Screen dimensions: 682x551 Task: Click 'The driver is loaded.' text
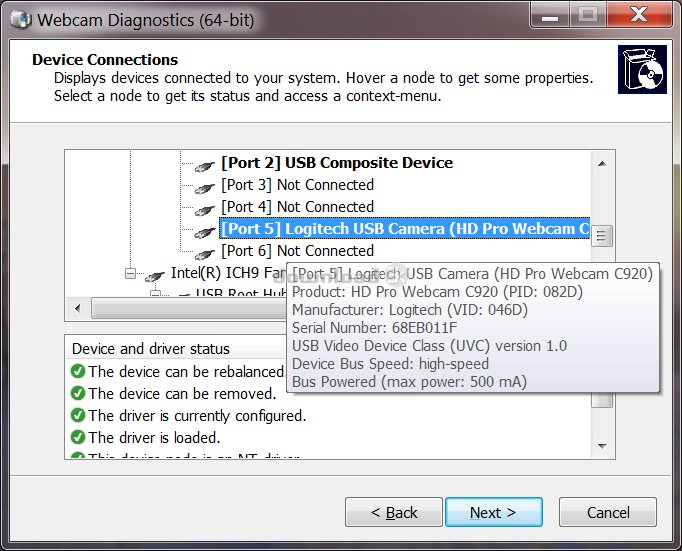[154, 437]
